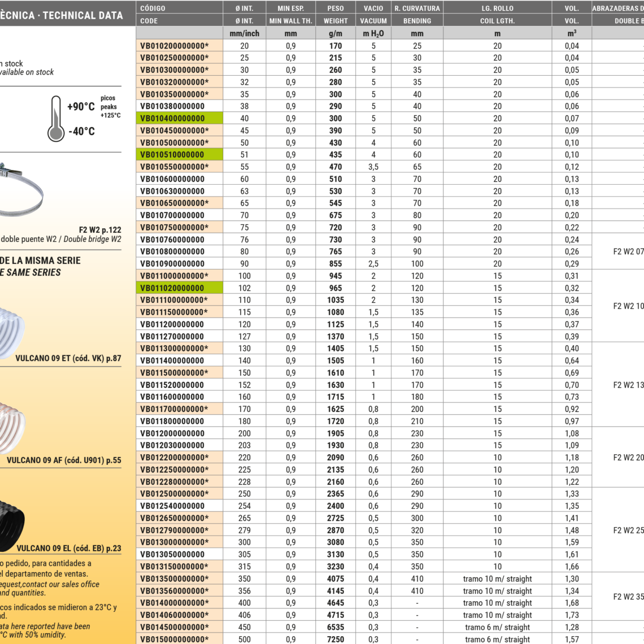Viewport: 644px width, 644px height.
Task: Click the +90°C maximum temperature label
Action: point(81,107)
